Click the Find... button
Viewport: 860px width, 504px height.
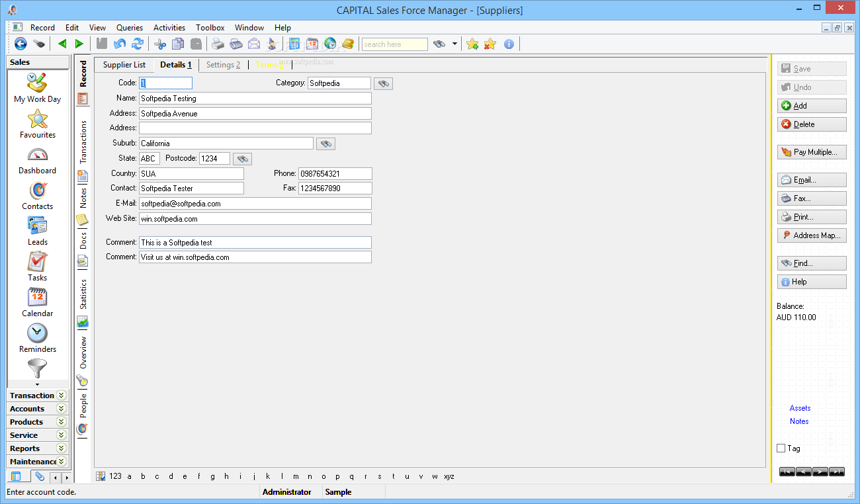(x=812, y=263)
